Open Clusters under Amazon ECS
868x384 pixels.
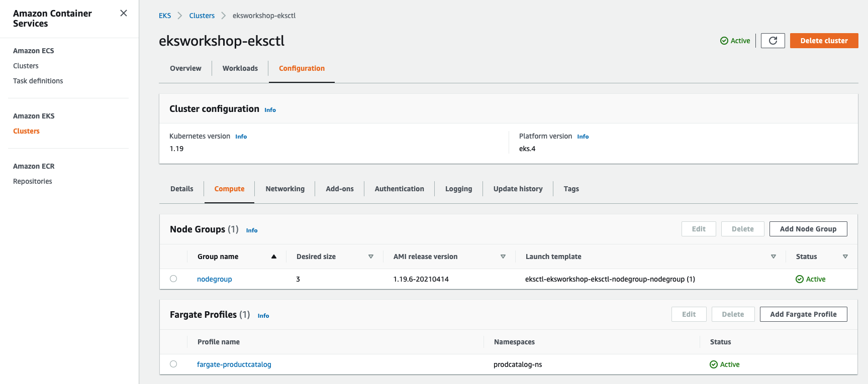point(26,66)
